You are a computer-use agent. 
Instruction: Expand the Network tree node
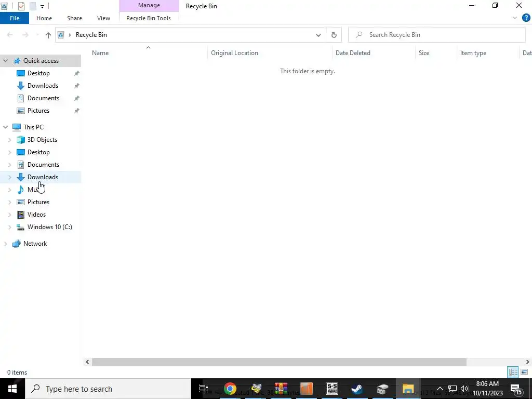pos(5,244)
